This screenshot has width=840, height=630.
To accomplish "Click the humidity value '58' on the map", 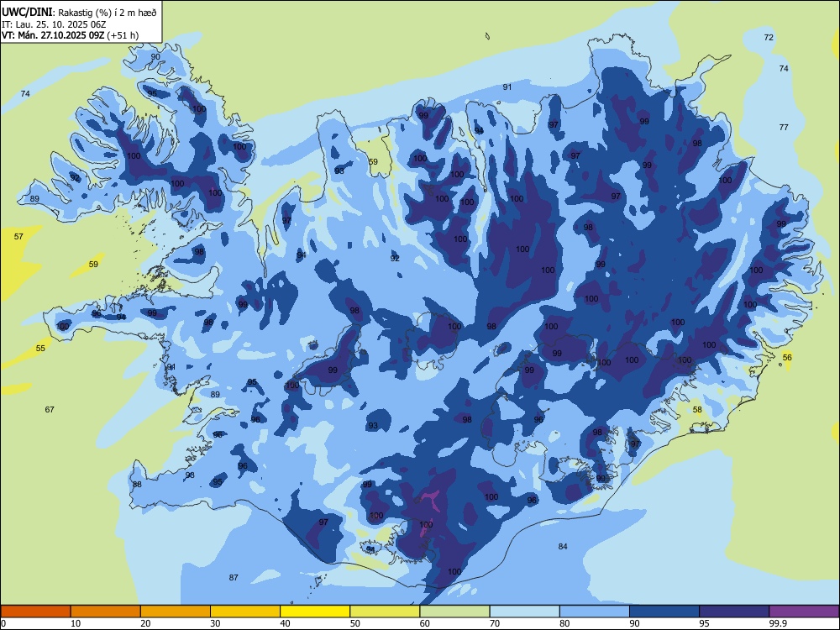I will 697,410.
